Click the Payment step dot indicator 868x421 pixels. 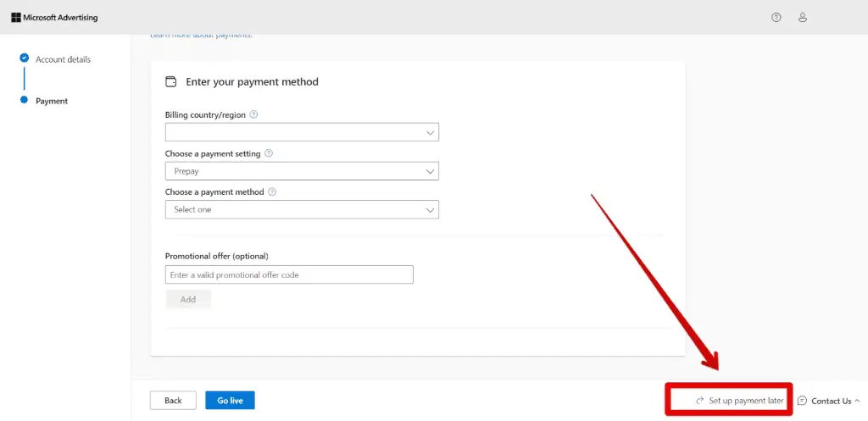(x=24, y=100)
